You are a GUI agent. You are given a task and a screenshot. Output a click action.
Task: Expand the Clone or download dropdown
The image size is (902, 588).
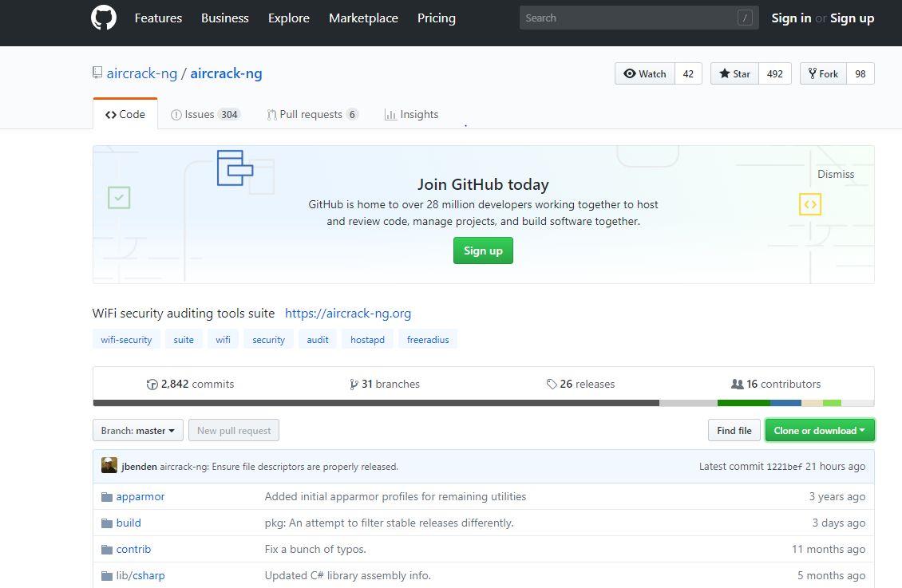click(x=820, y=431)
